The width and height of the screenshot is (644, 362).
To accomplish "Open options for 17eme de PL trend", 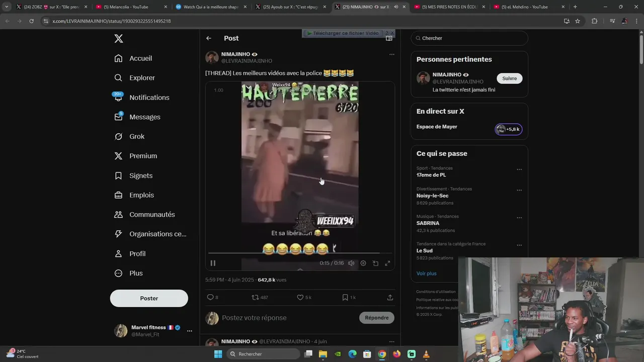I will (x=519, y=170).
